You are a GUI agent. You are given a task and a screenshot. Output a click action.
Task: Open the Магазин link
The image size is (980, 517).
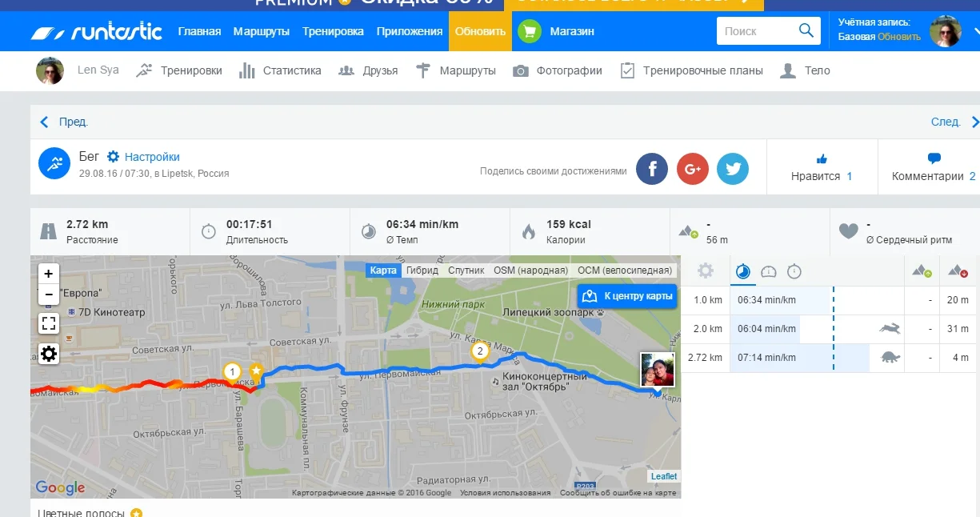tap(572, 32)
